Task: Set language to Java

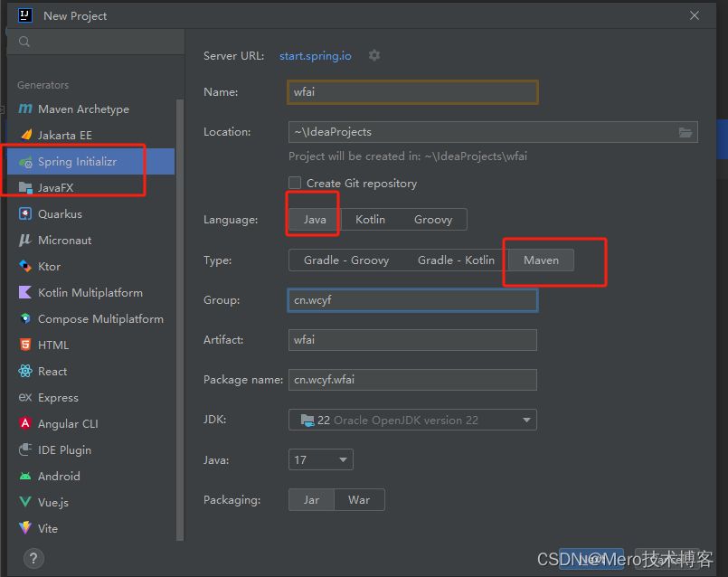Action: pos(315,220)
